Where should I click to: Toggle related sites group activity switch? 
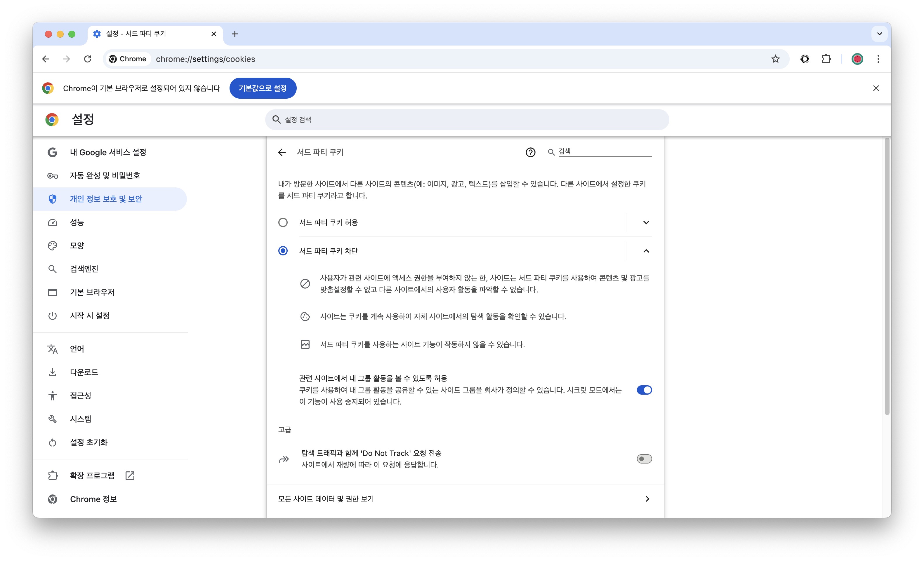(x=644, y=390)
